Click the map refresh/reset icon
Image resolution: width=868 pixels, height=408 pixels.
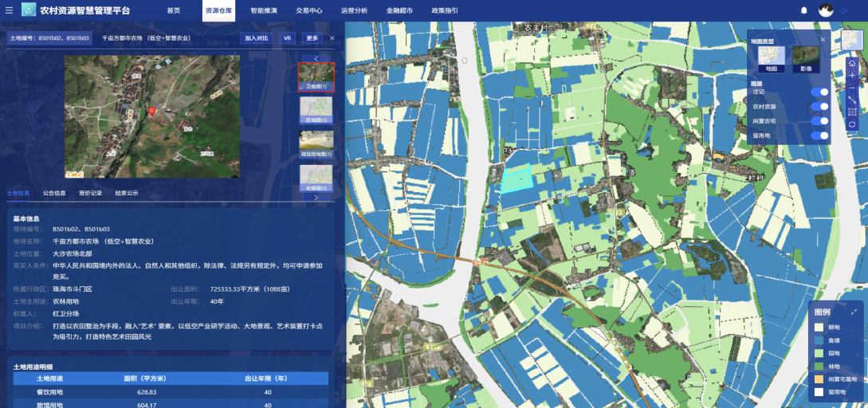[x=852, y=124]
